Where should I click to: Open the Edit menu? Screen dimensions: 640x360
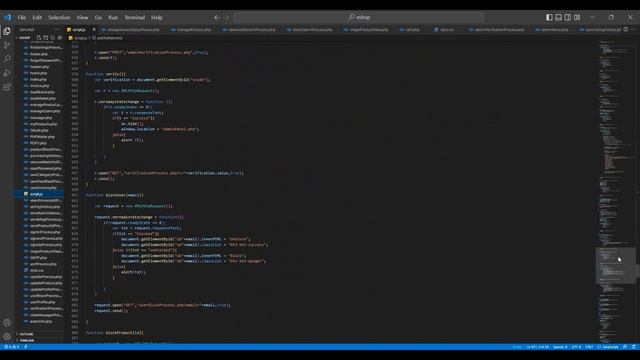point(37,18)
